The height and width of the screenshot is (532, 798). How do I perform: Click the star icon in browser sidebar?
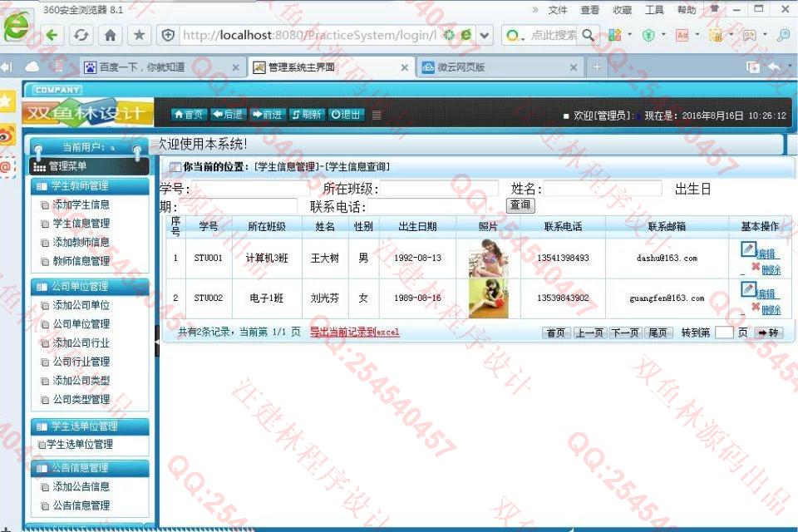pos(6,101)
